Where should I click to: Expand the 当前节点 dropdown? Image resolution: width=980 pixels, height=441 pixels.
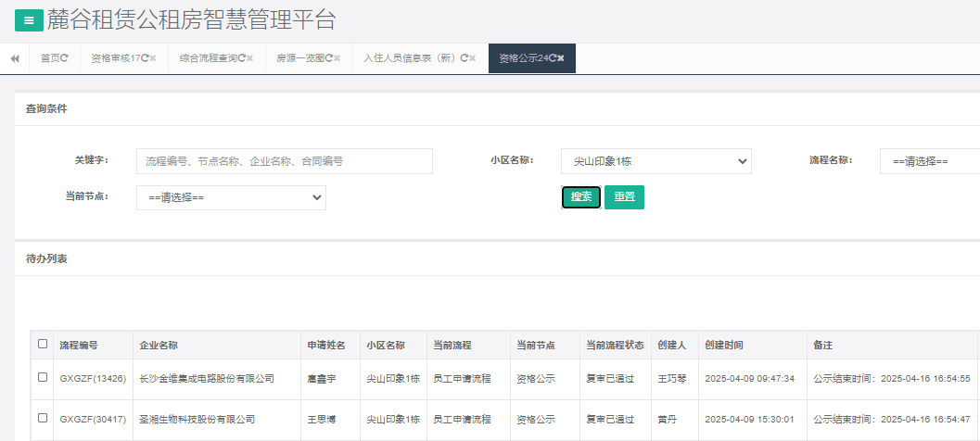pos(231,197)
